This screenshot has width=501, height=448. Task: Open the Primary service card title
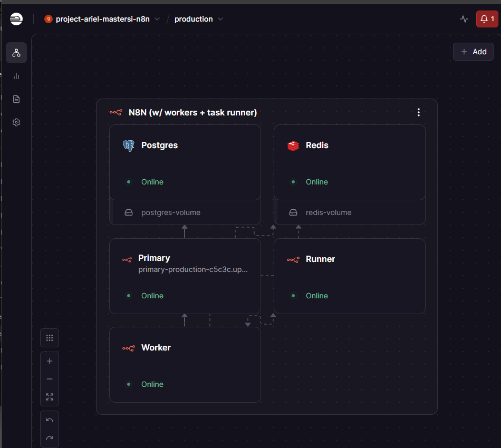[x=154, y=258]
